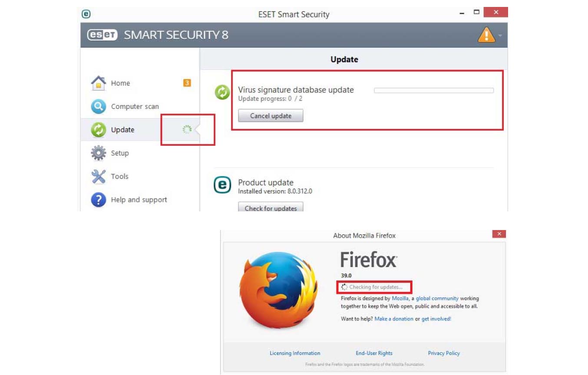This screenshot has height=375, width=588.
Task: Click the 'Checking for updates...' status text
Action: [376, 287]
